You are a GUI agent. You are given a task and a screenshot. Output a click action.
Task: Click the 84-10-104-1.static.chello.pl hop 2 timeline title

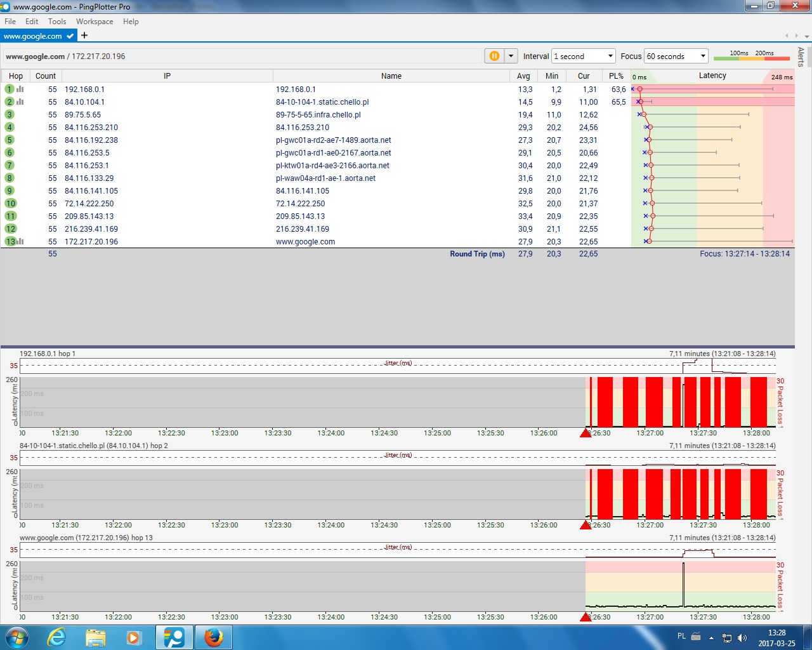(x=94, y=446)
